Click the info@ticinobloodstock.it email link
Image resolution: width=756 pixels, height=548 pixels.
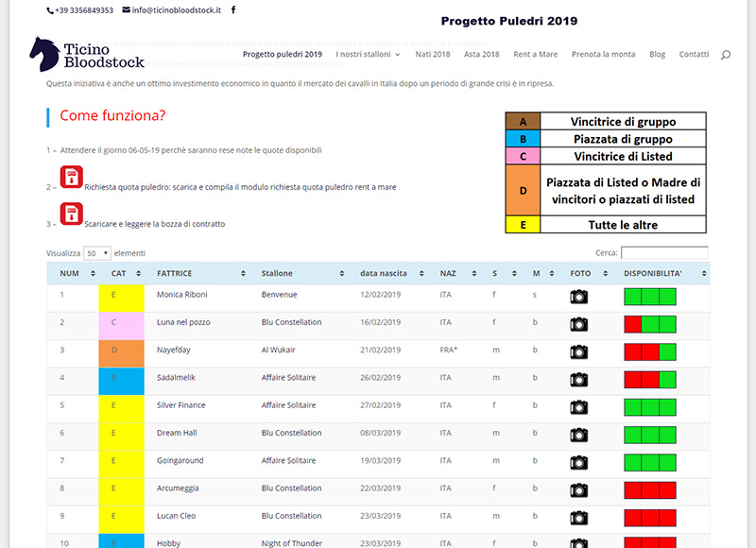[x=176, y=10]
